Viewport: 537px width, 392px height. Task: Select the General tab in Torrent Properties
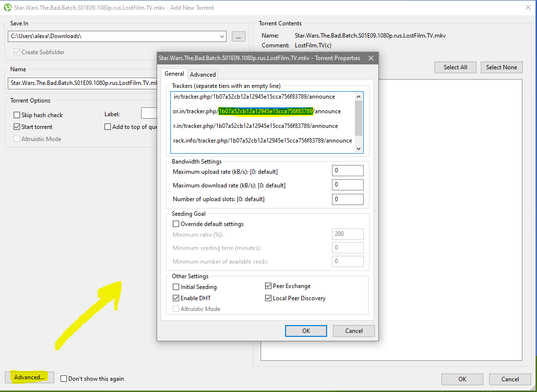pyautogui.click(x=174, y=74)
